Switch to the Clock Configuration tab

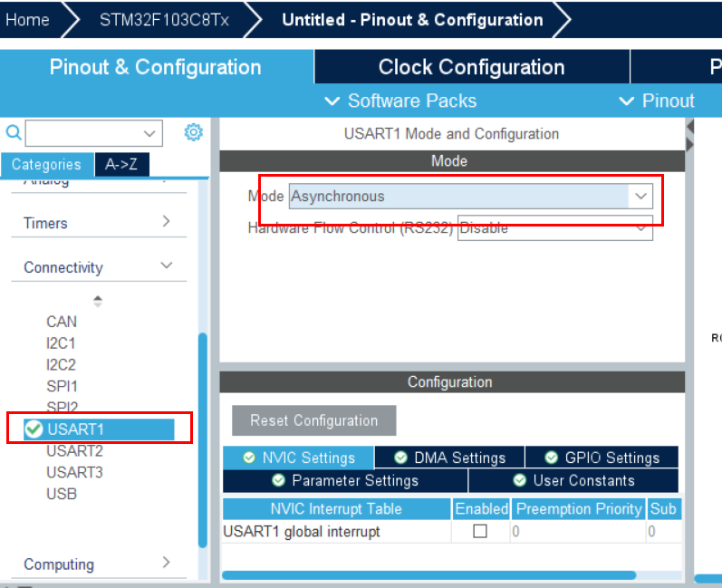pos(472,67)
